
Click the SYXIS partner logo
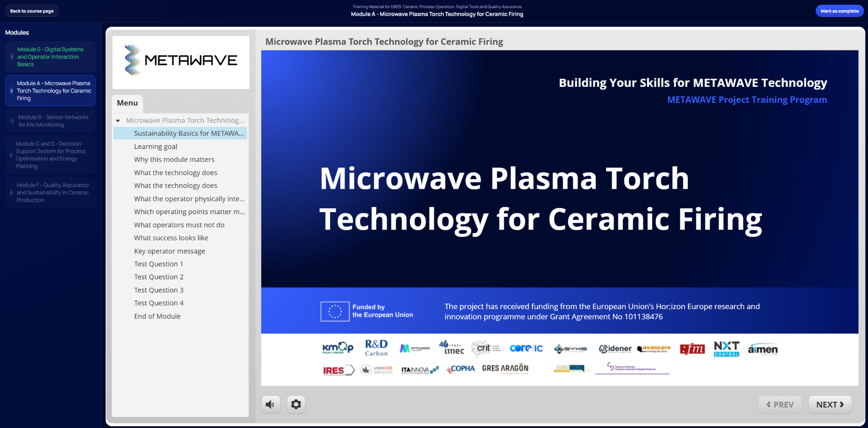click(x=570, y=349)
